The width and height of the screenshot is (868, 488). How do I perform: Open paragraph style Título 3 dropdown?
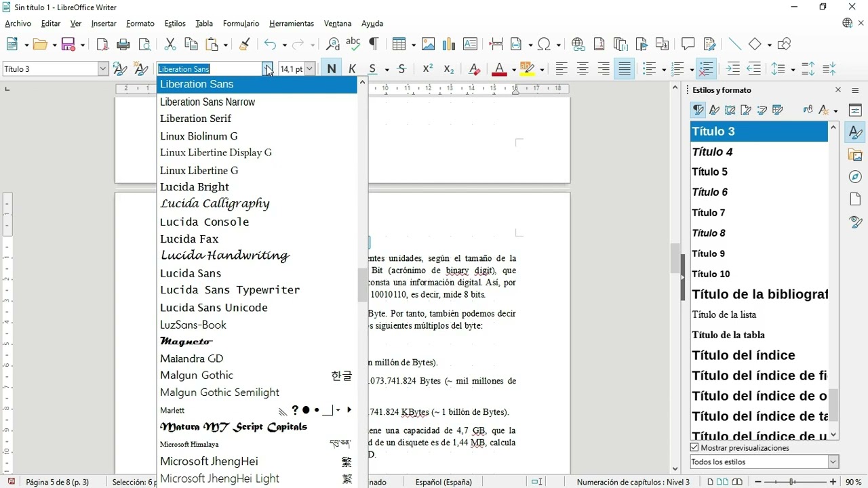(103, 69)
